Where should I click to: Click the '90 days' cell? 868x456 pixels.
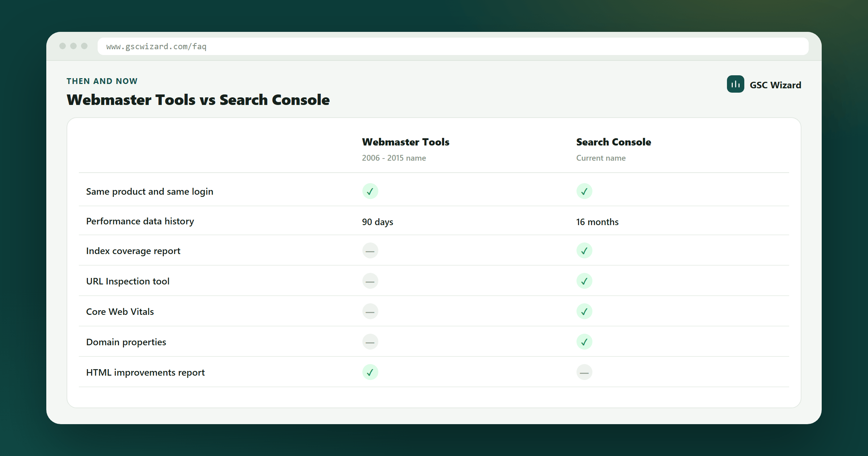click(378, 222)
